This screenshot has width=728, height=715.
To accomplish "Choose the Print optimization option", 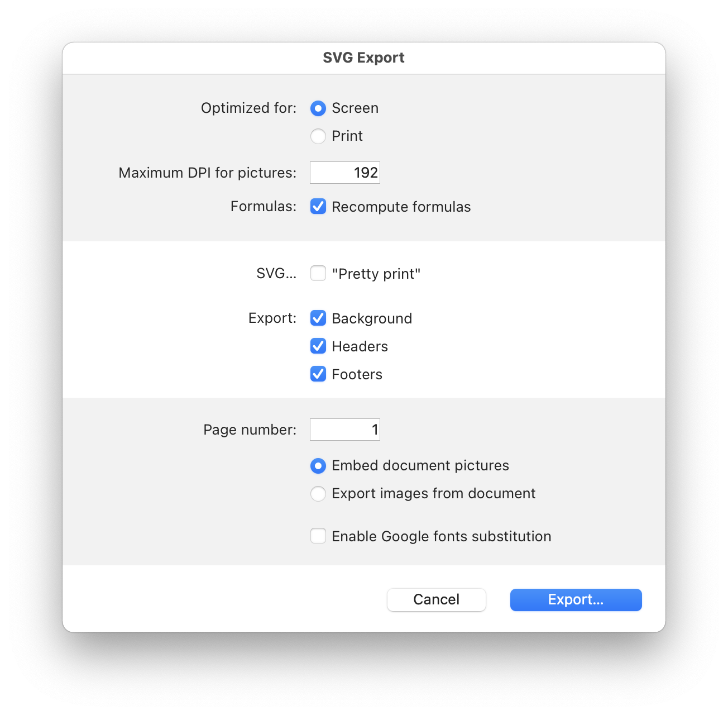I will click(318, 136).
